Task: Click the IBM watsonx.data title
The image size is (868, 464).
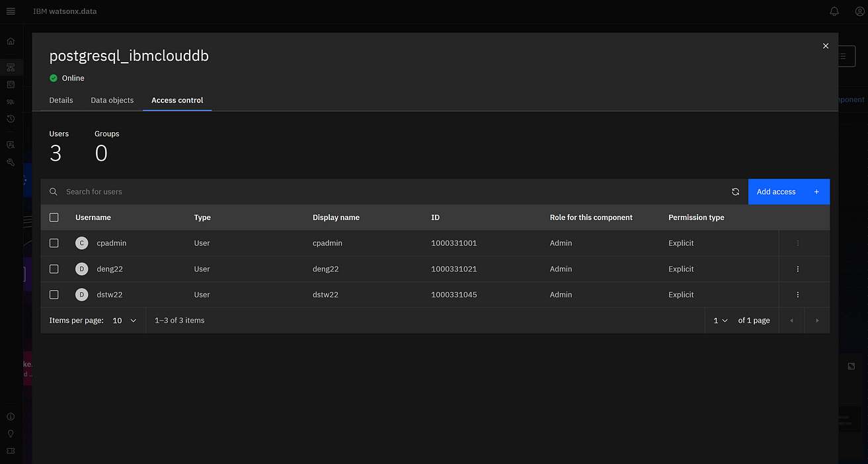Action: 65,11
